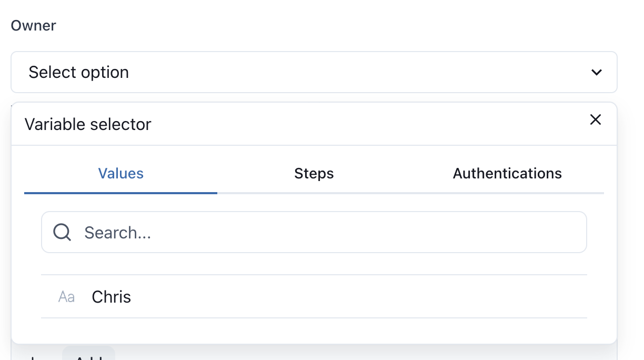Screen dimensions: 644x360
Task: Close the Variable selector panel
Action: coord(595,119)
